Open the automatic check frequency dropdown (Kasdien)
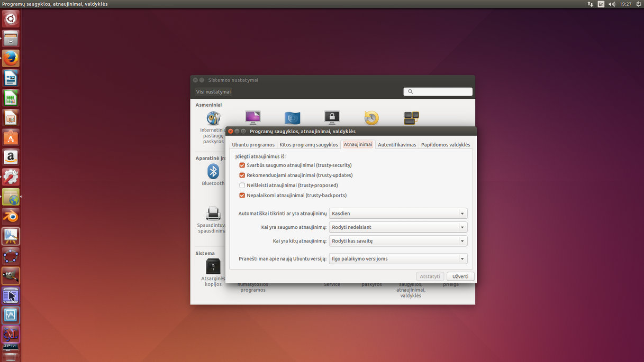Screen dimensions: 644x362 pos(398,214)
